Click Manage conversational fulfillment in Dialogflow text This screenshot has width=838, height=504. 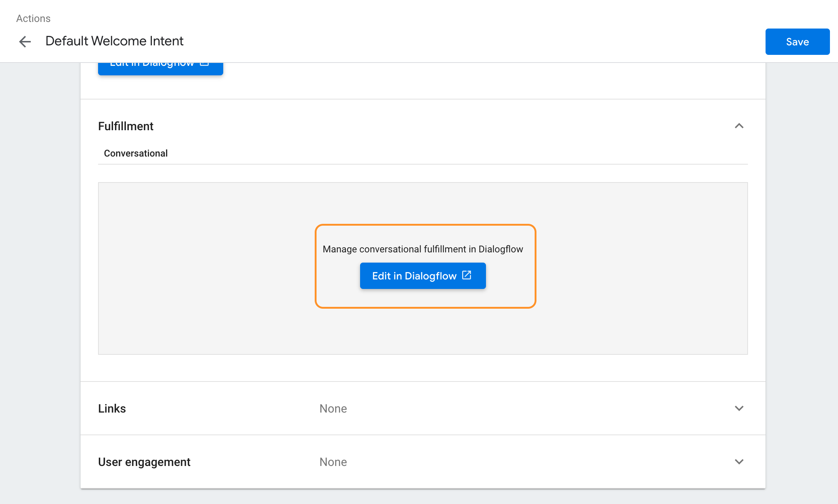[423, 249]
